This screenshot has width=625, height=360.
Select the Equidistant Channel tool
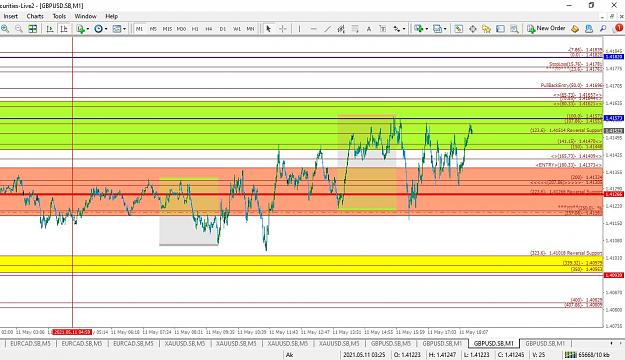click(341, 29)
